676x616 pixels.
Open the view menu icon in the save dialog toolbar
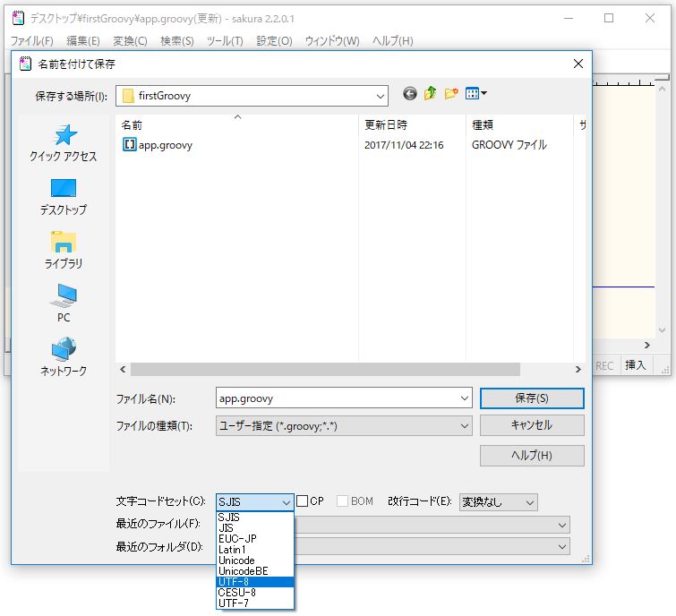(x=476, y=93)
